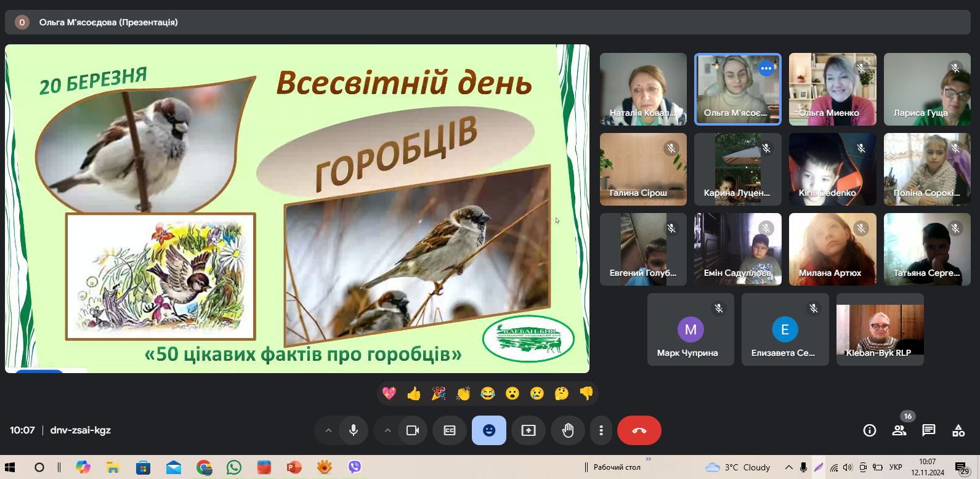Viewport: 980px width, 479px height.
Task: Send the party popper reaction
Action: coord(439,393)
